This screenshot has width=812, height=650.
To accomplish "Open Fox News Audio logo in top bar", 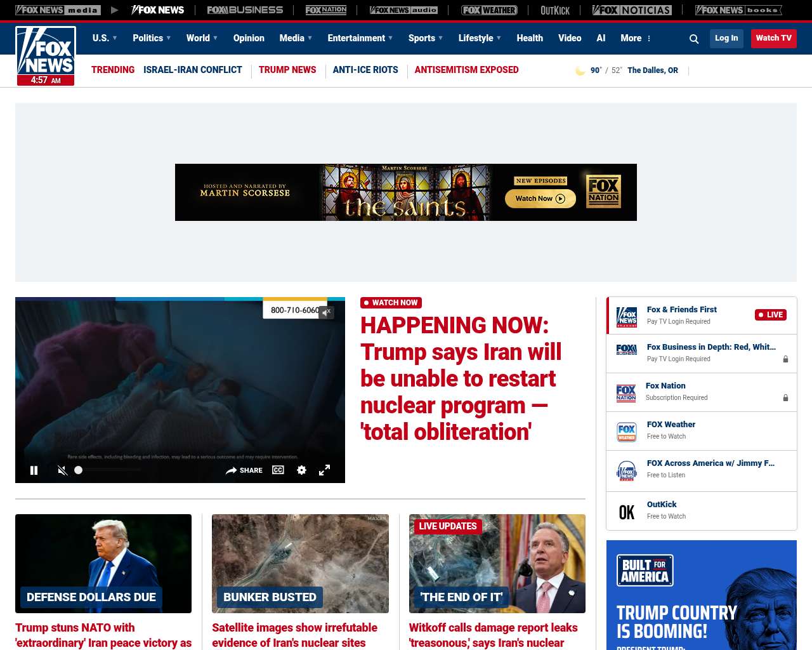I will tap(403, 10).
